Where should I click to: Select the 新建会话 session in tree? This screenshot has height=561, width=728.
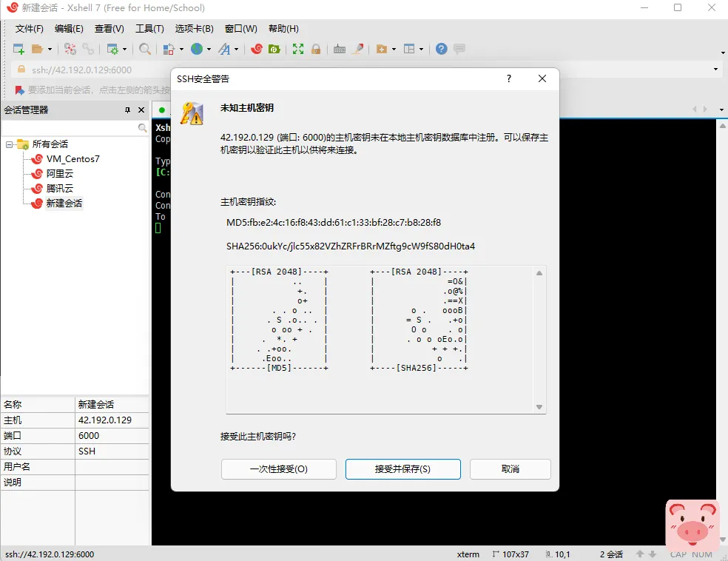64,204
